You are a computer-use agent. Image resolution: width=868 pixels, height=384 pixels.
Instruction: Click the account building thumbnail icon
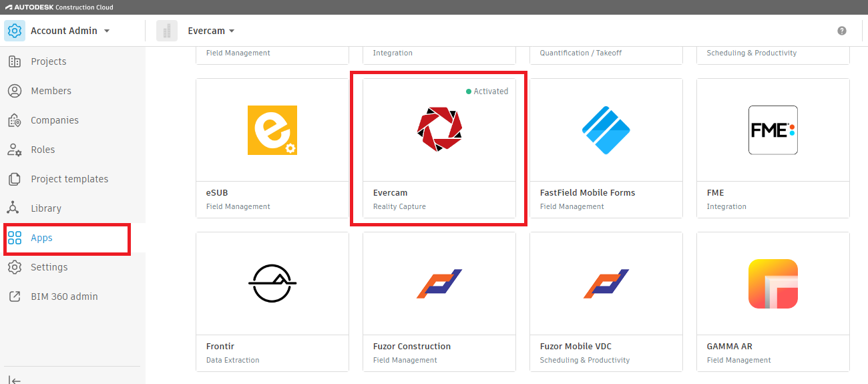pyautogui.click(x=167, y=31)
